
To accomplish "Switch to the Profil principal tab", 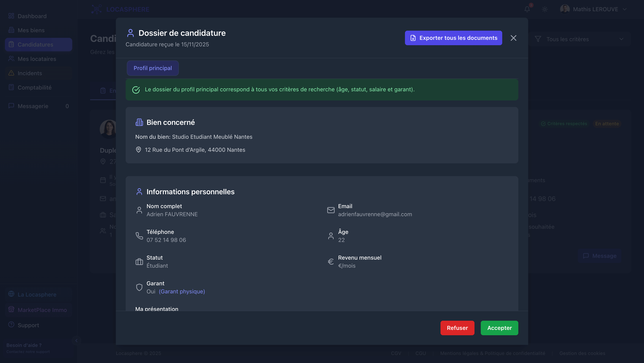I will pyautogui.click(x=153, y=68).
